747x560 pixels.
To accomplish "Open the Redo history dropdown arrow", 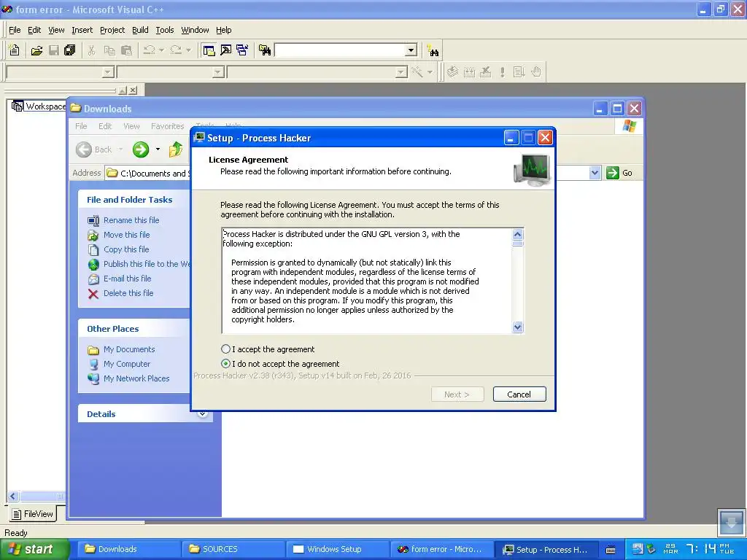I will click(x=188, y=50).
